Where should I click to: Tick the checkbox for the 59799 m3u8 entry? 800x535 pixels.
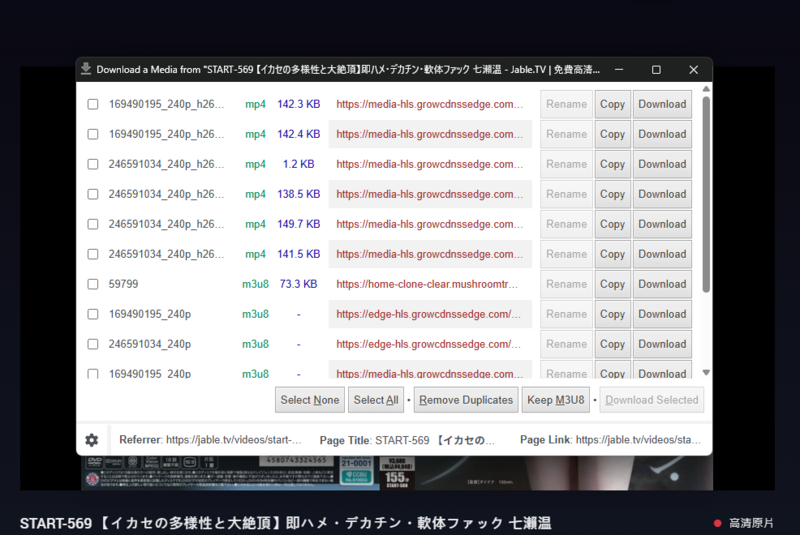point(93,284)
